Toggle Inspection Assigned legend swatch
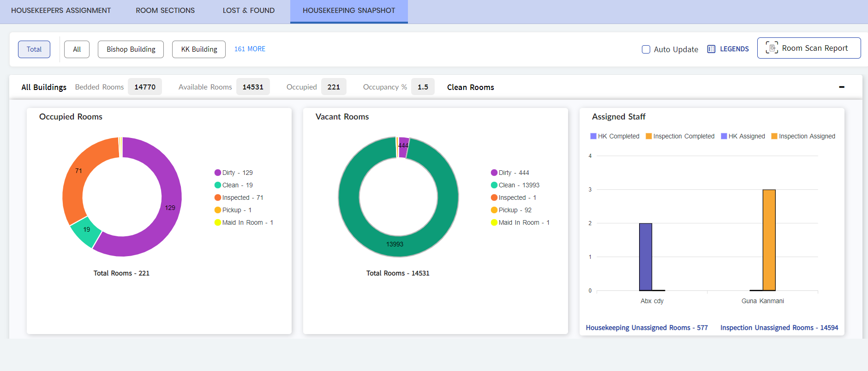The image size is (868, 371). tap(774, 136)
